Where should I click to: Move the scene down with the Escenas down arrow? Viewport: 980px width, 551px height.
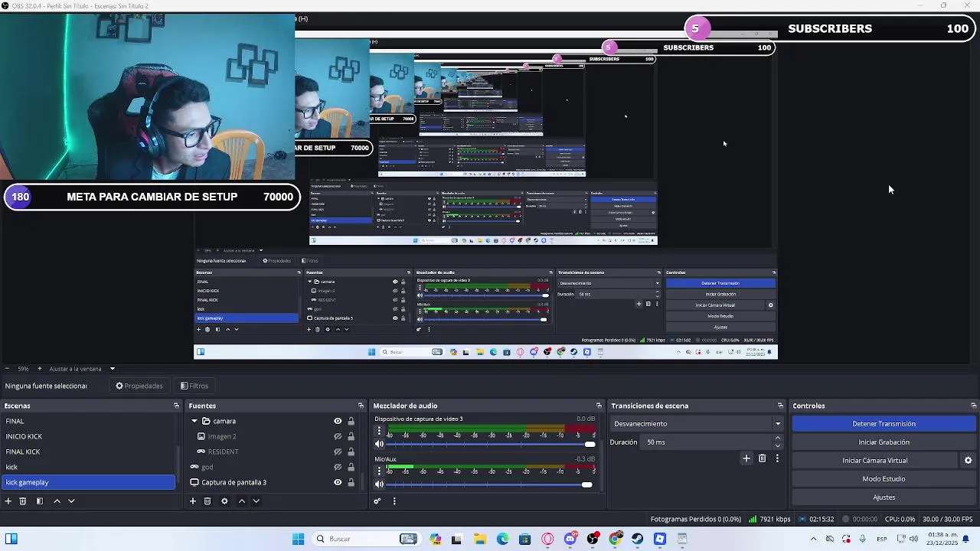(x=71, y=501)
